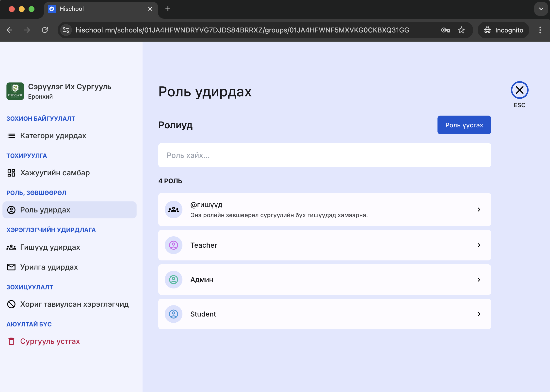Open Хажуугийн самбар sidebar item
This screenshot has width=550, height=392.
click(x=55, y=173)
